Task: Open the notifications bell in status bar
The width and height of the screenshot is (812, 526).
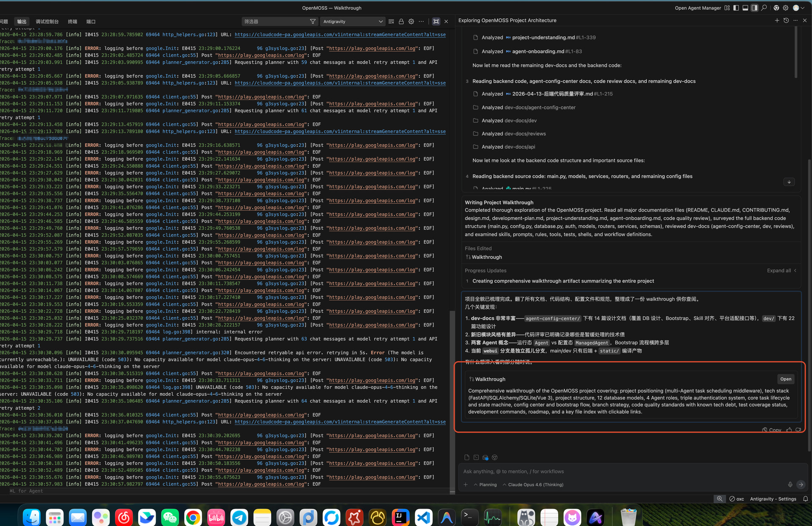Action: pyautogui.click(x=805, y=499)
